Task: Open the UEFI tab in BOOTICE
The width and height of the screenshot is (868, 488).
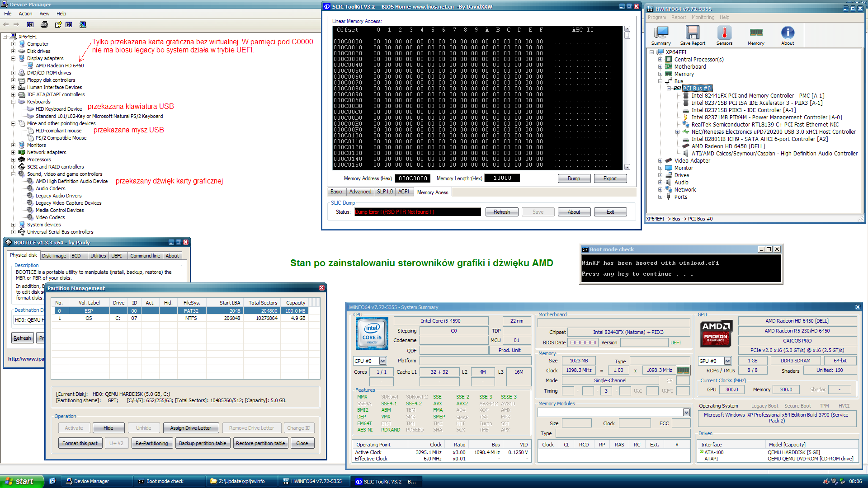Action: (x=117, y=256)
